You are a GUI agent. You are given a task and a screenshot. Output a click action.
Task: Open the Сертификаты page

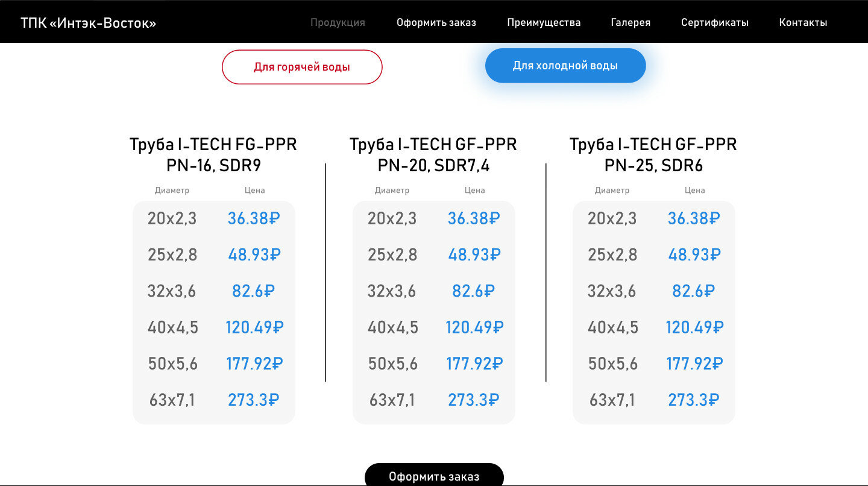coord(715,23)
